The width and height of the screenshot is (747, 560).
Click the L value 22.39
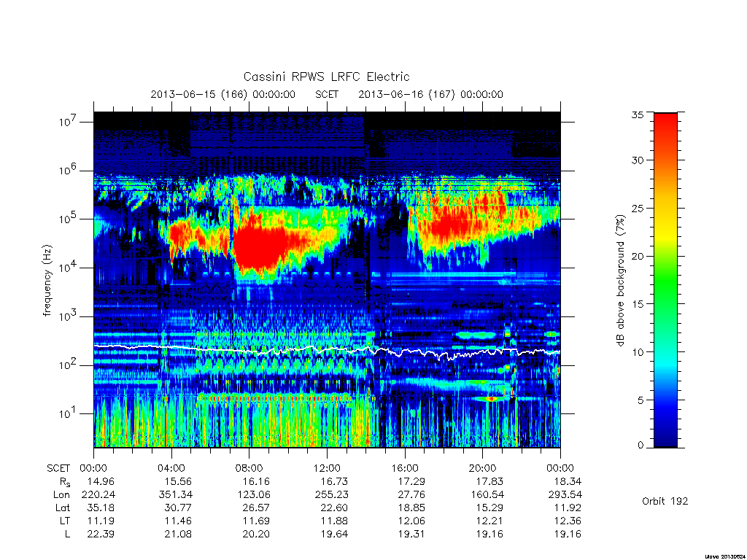(101, 534)
